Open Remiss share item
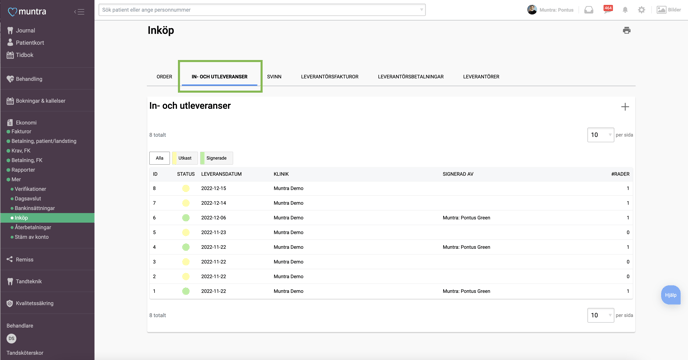688x360 pixels. coord(20,259)
